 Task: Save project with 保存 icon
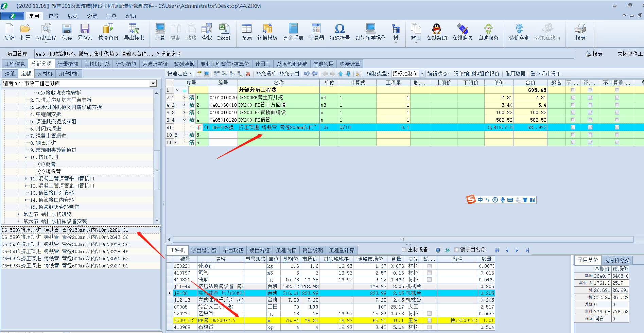[67, 32]
